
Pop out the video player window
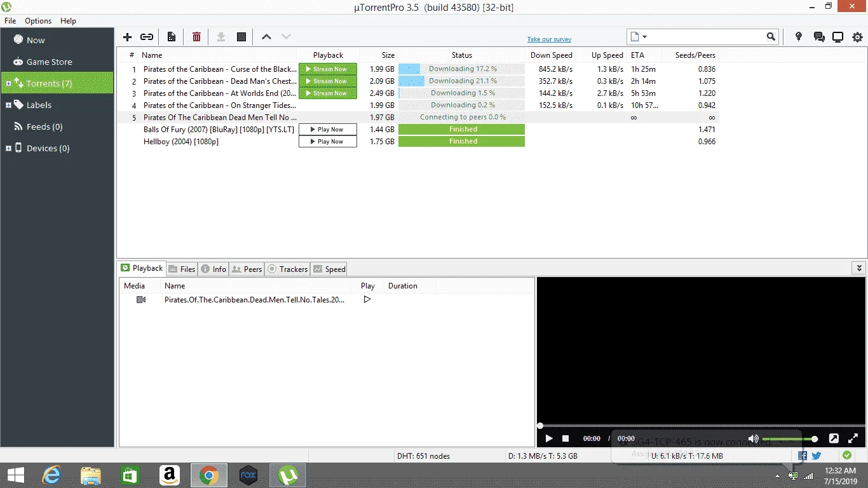click(x=834, y=438)
